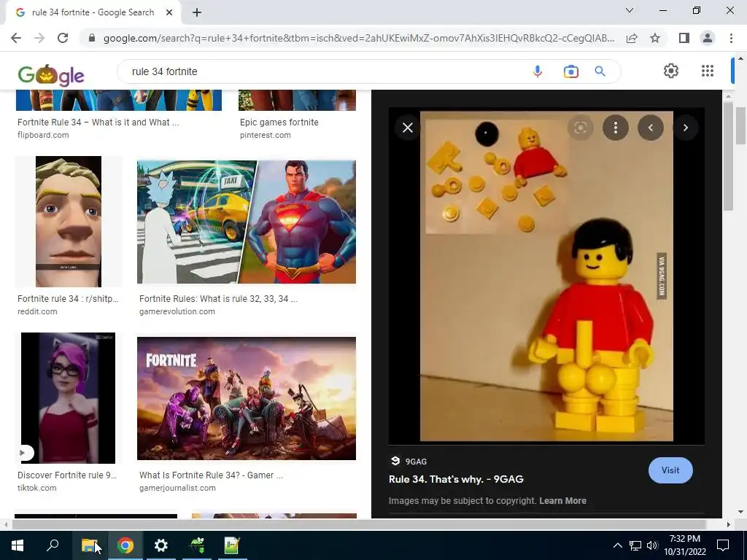
Task: Open Chrome's three-dot main menu
Action: 731,38
